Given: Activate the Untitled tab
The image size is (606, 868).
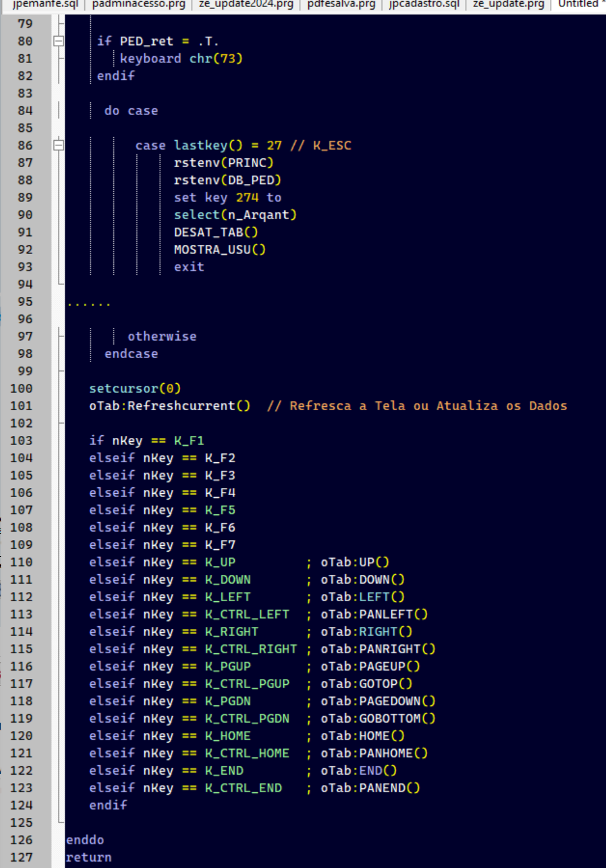Looking at the screenshot, I should click(580, 4).
